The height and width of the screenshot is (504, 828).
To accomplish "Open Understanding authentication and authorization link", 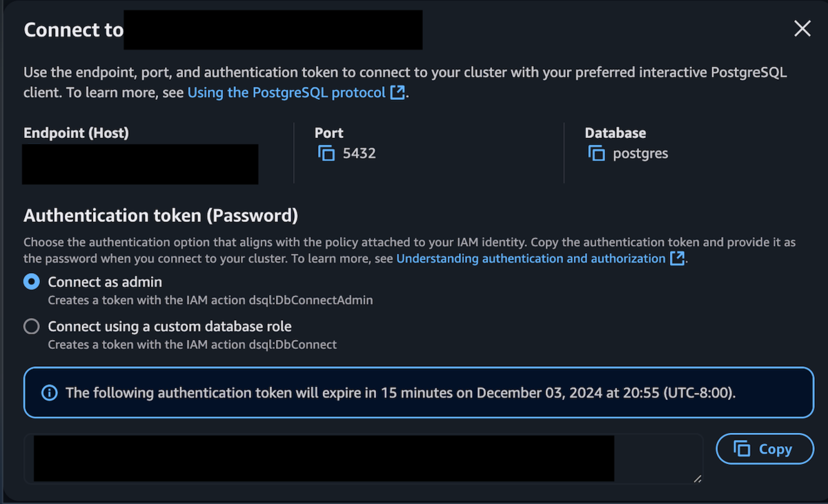I will (531, 259).
